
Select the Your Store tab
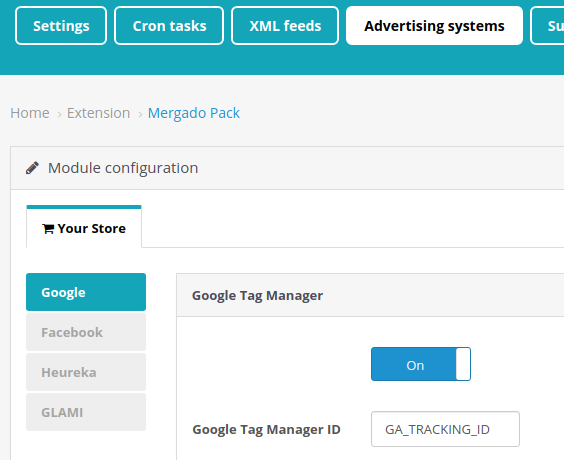(84, 227)
